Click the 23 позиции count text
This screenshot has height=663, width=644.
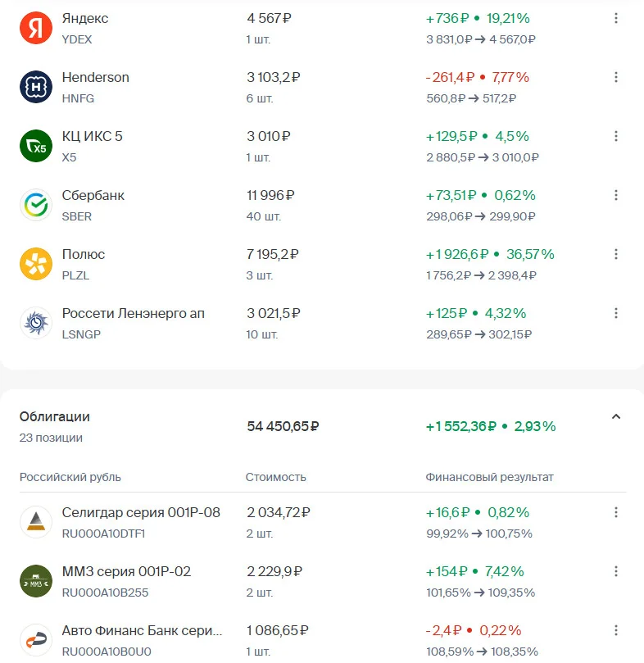coord(51,438)
